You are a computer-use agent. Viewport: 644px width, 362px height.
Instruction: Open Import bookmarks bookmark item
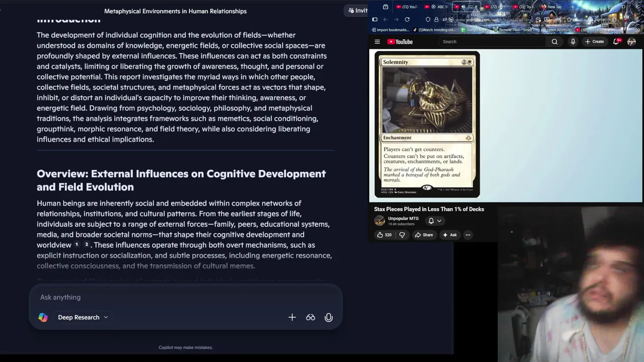391,30
